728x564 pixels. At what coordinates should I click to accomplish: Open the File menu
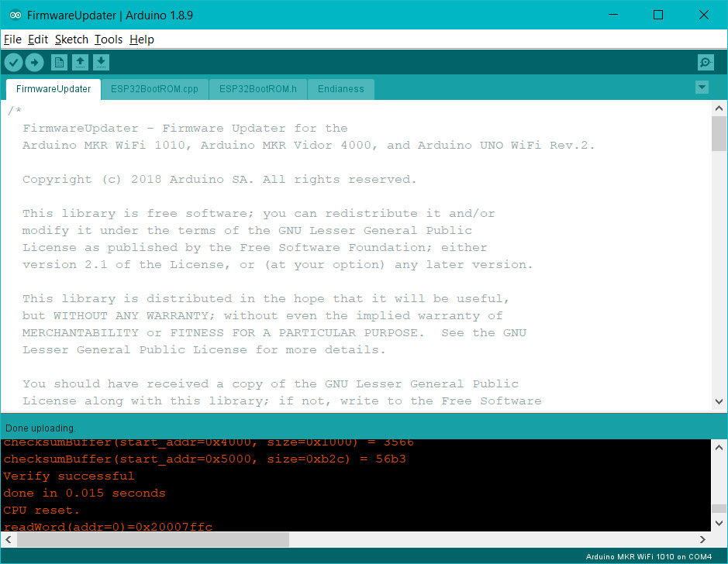[12, 40]
